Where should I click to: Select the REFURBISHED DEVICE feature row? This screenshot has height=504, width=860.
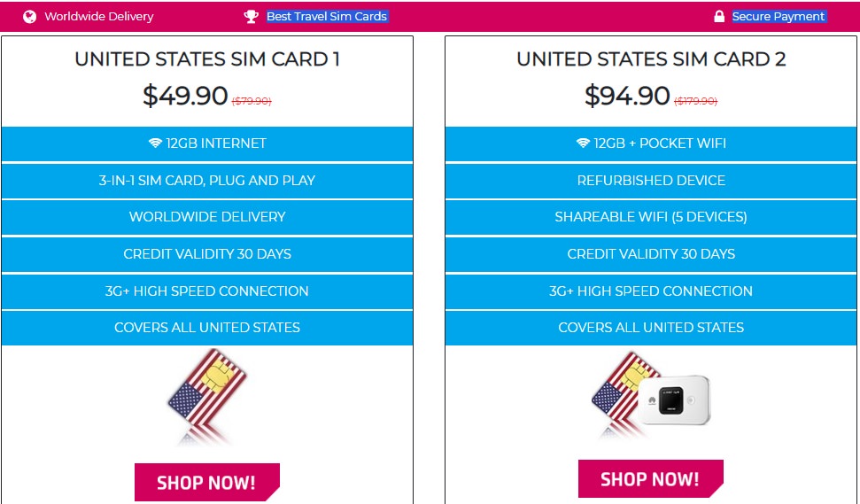point(651,181)
